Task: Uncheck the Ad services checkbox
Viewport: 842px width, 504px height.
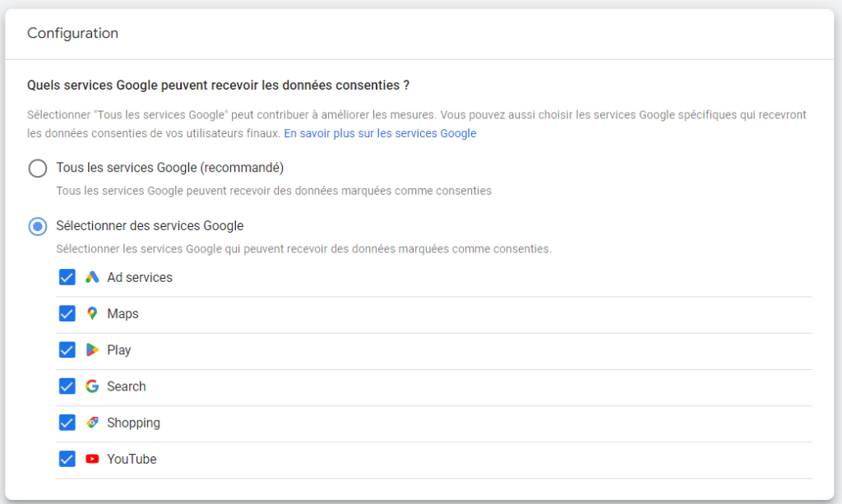Action: (x=67, y=278)
